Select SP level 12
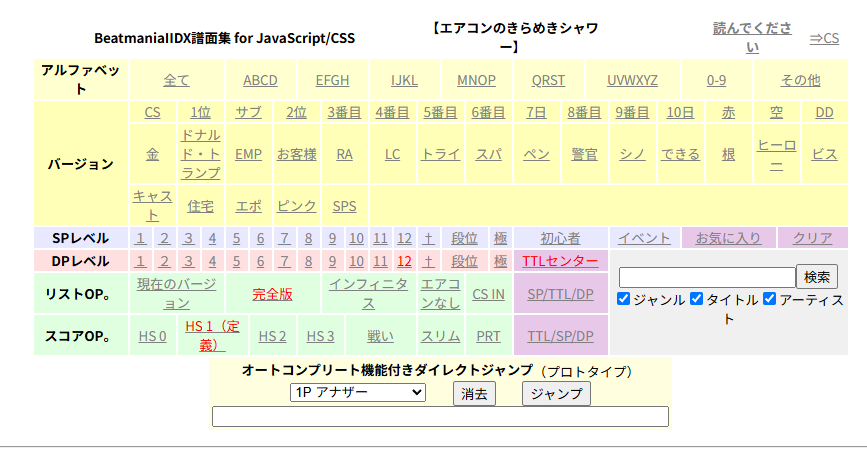The image size is (867, 450). [x=404, y=238]
